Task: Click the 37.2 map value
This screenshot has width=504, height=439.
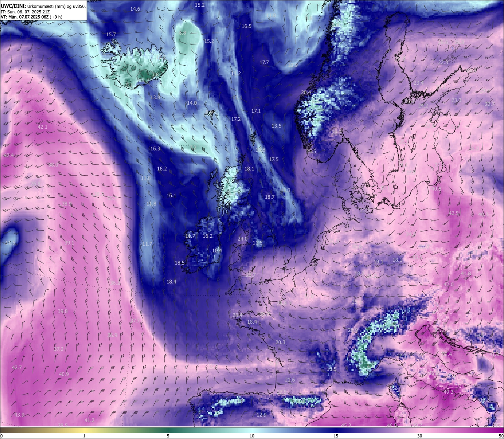Action: [x=58, y=348]
